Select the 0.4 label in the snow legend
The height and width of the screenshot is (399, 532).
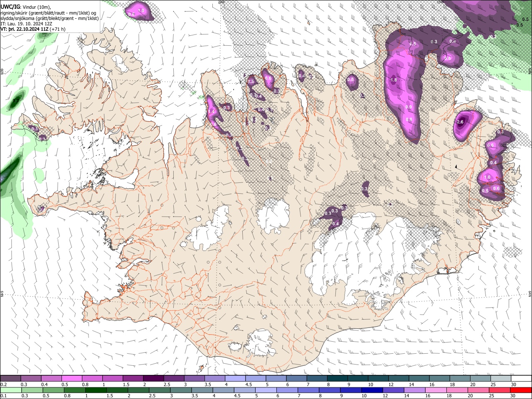tap(44, 384)
